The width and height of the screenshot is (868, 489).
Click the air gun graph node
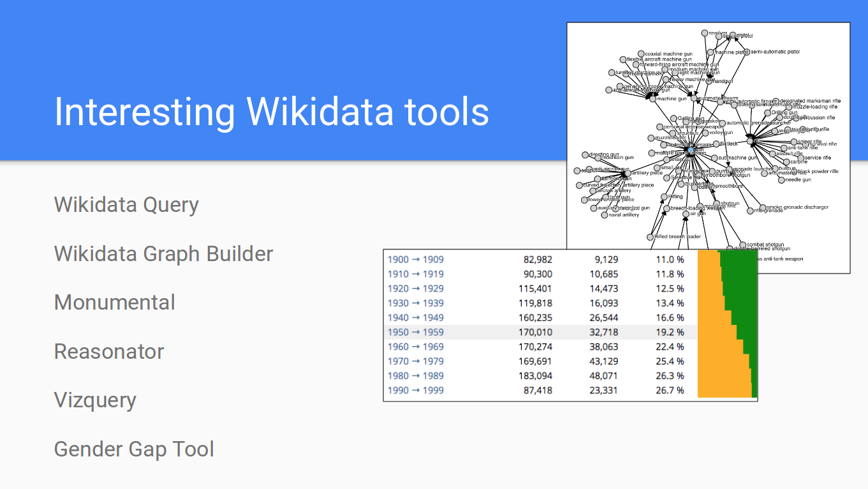[x=686, y=214]
